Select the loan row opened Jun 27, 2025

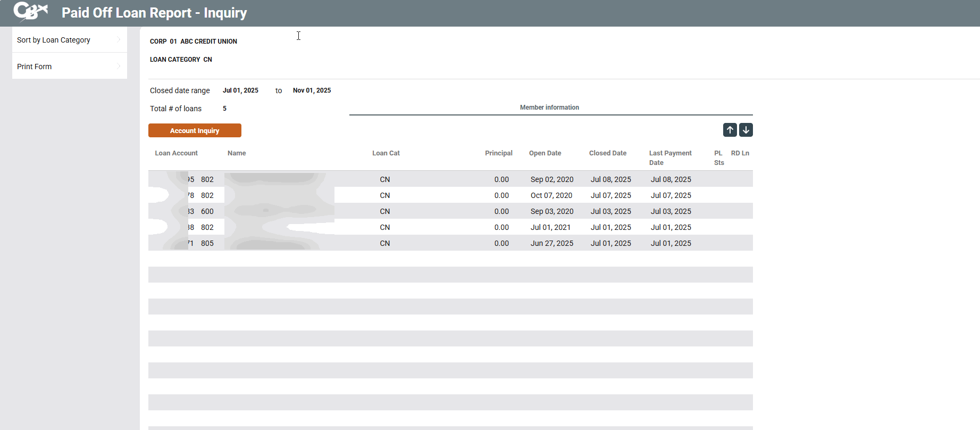pos(450,243)
